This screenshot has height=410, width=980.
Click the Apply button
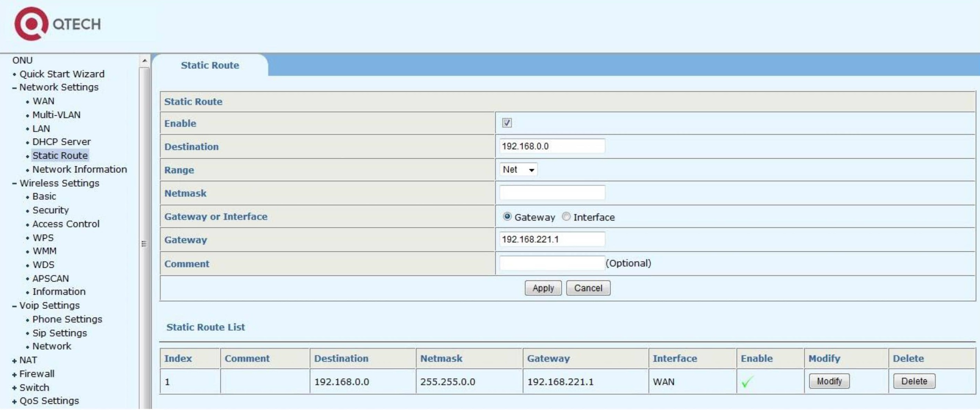coord(543,288)
